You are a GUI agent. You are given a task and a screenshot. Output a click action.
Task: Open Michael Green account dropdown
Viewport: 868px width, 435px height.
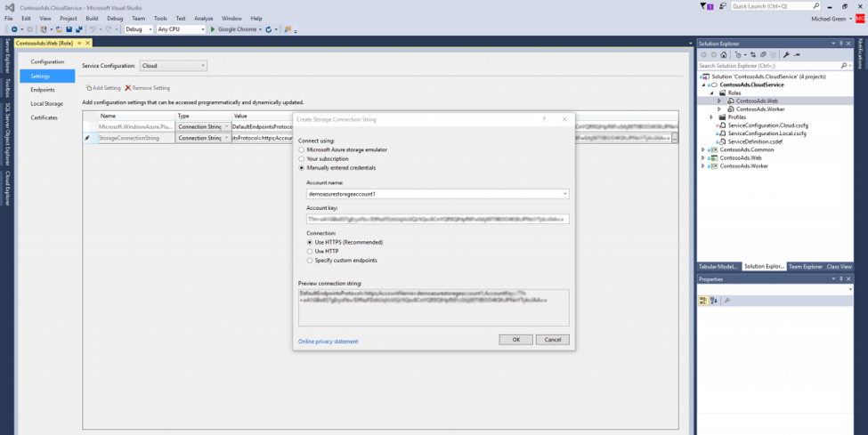pyautogui.click(x=831, y=19)
